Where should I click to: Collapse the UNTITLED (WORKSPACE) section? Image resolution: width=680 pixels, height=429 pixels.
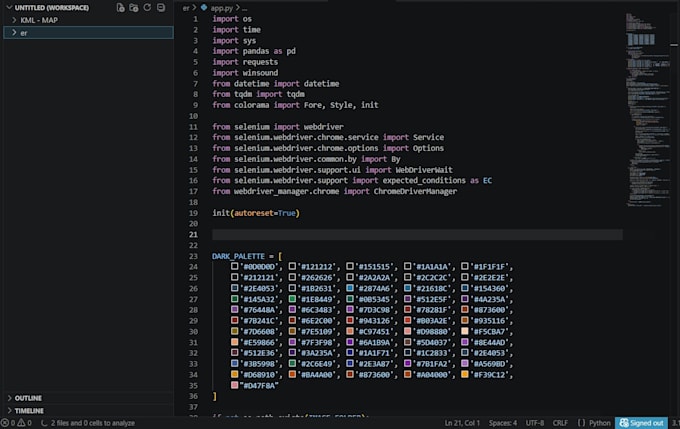click(x=9, y=8)
